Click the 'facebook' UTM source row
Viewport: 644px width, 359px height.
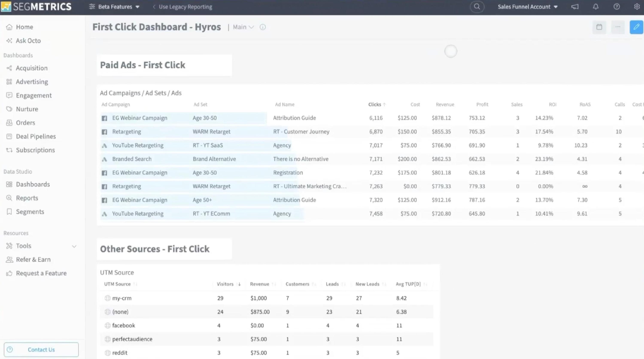tap(266, 326)
